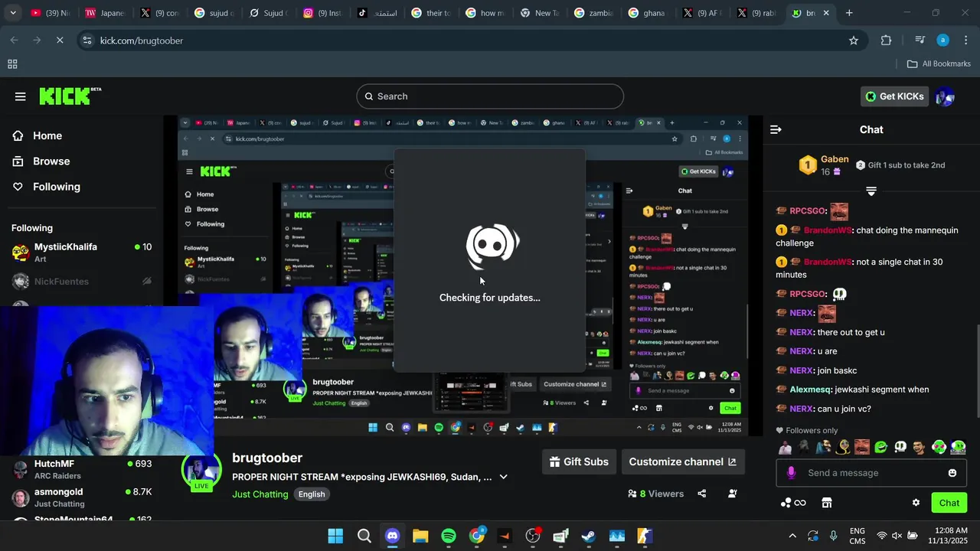Open Spotify from the taskbar
980x551 pixels.
(x=449, y=536)
